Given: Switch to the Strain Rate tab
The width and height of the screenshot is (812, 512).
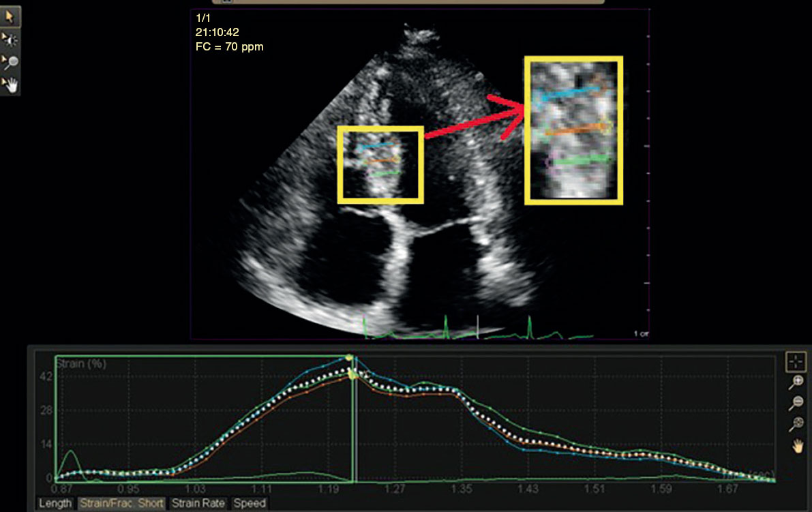Looking at the screenshot, I should (198, 504).
